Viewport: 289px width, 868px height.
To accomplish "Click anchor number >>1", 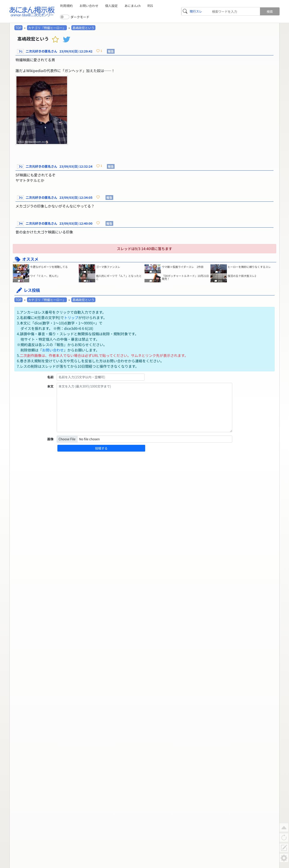I will click(20, 51).
